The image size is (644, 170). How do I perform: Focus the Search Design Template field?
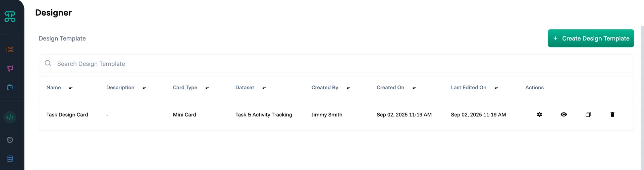tap(335, 64)
